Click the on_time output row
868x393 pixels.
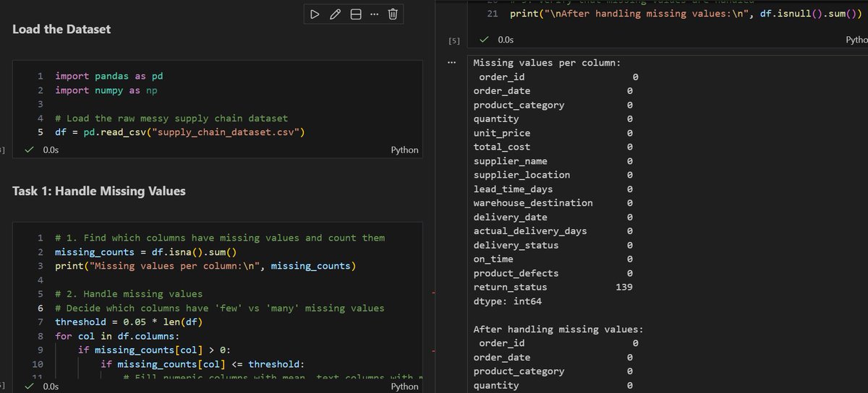coord(553,259)
